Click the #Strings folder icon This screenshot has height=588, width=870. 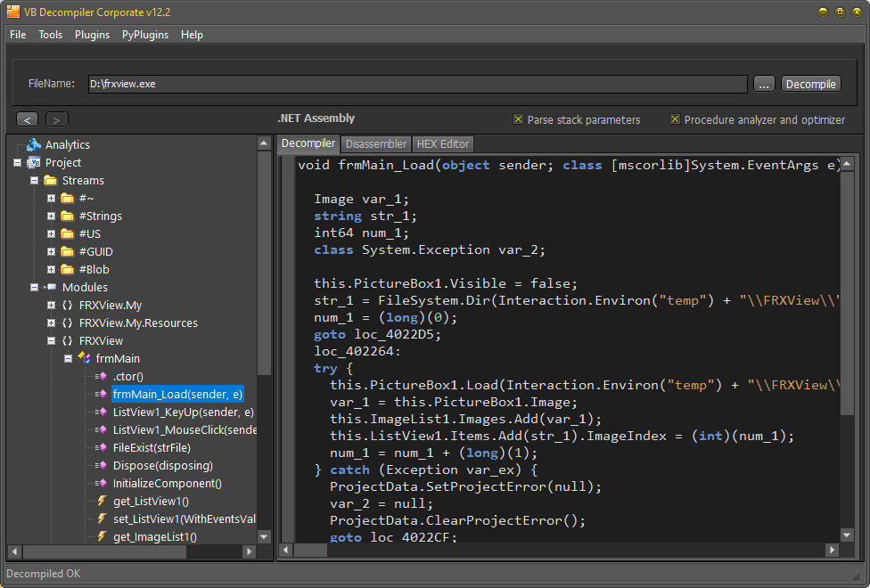pos(68,216)
